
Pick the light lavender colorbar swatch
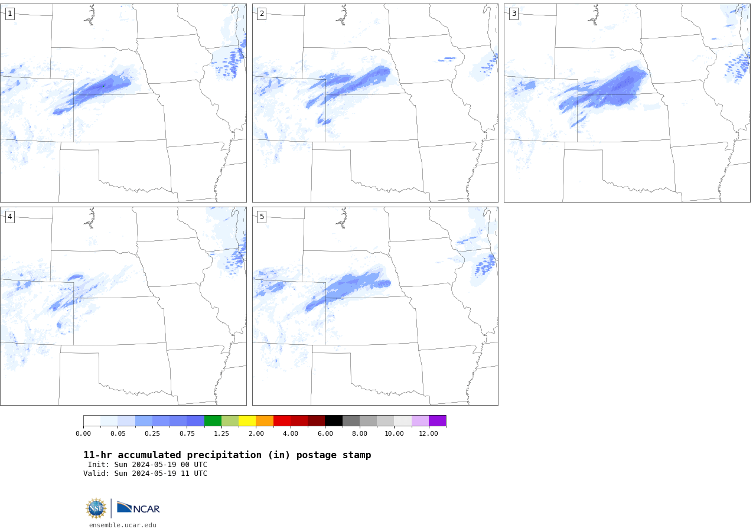tap(420, 420)
